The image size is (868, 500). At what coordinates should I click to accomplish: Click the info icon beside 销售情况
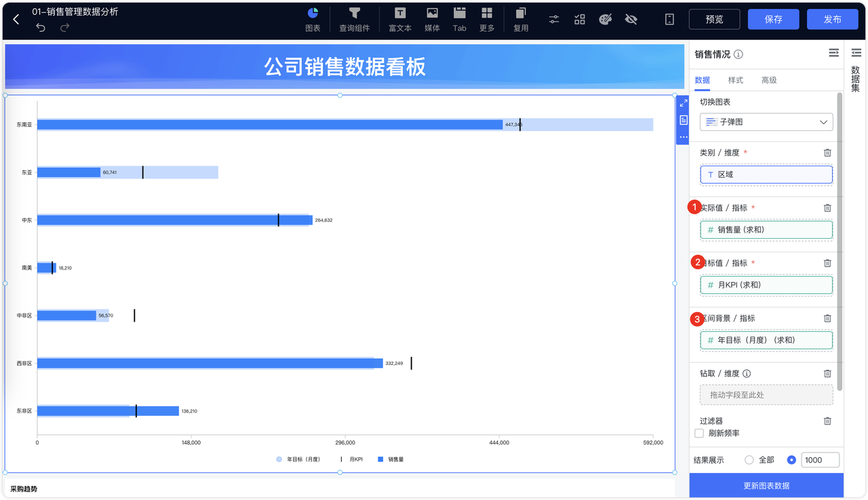tap(738, 54)
